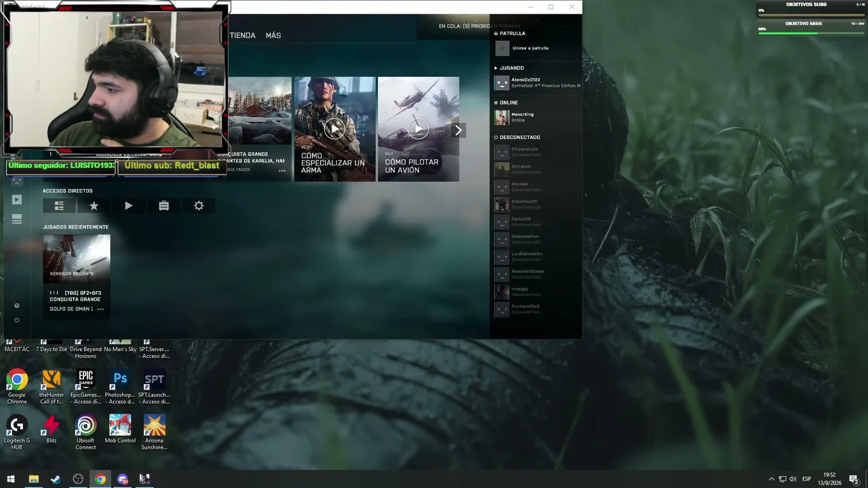Open Ubisoft Connect desktop icon
The width and height of the screenshot is (868, 488).
click(x=85, y=432)
